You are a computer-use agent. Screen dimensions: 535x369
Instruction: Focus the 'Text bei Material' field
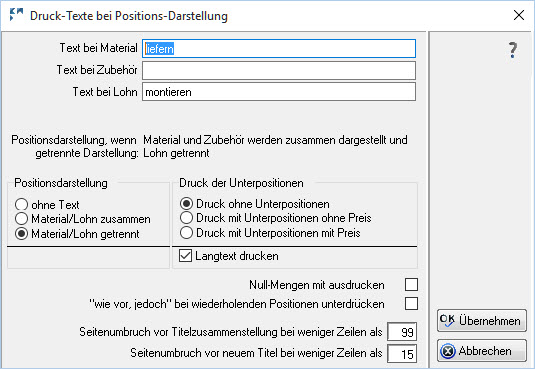pos(279,48)
